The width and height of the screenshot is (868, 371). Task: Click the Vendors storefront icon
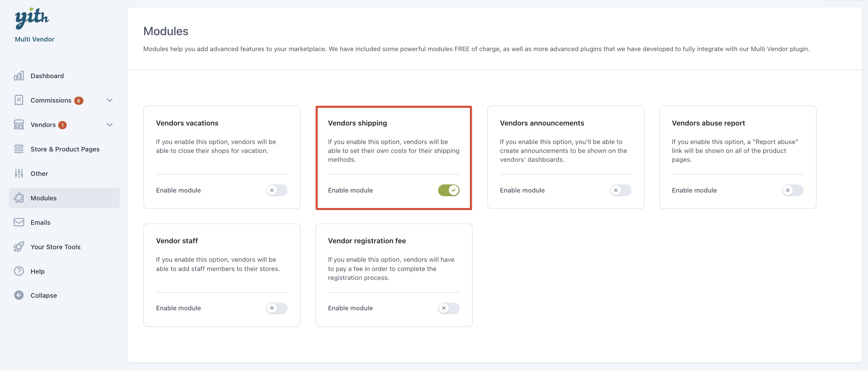(19, 125)
